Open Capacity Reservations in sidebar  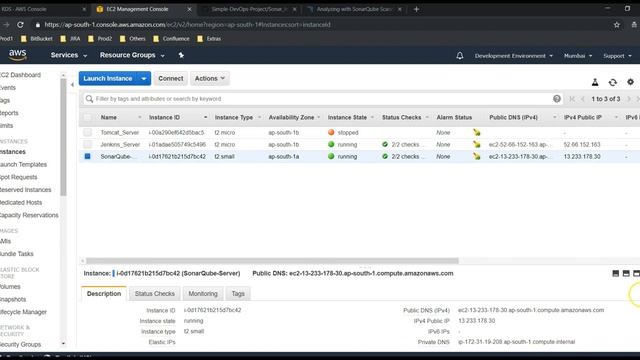[29, 215]
